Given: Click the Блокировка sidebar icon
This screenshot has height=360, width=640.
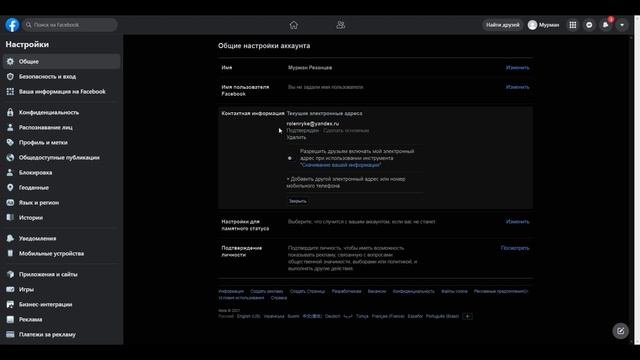Looking at the screenshot, I should tap(10, 173).
